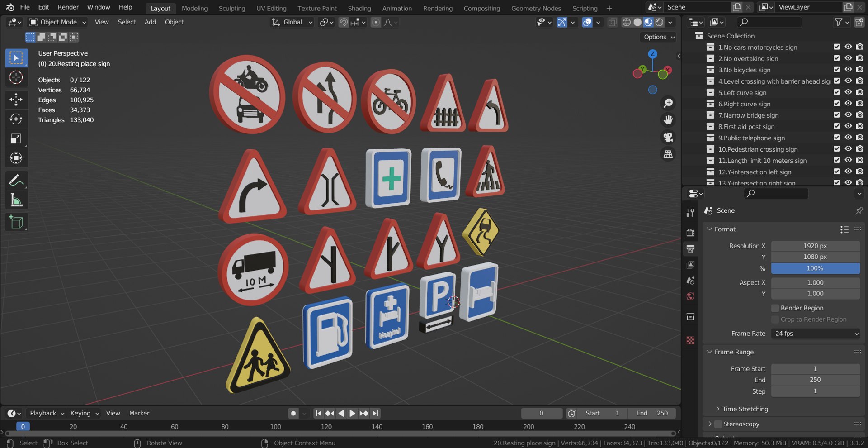Open the Output properties tab icon

690,248
